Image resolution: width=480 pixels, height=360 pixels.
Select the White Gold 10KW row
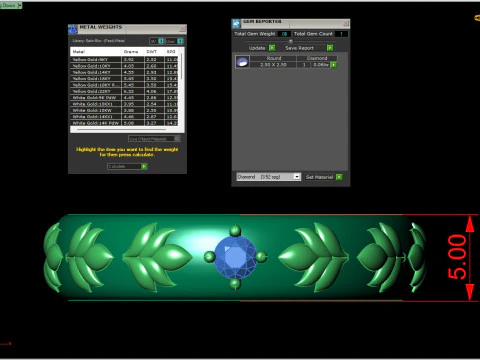124,110
